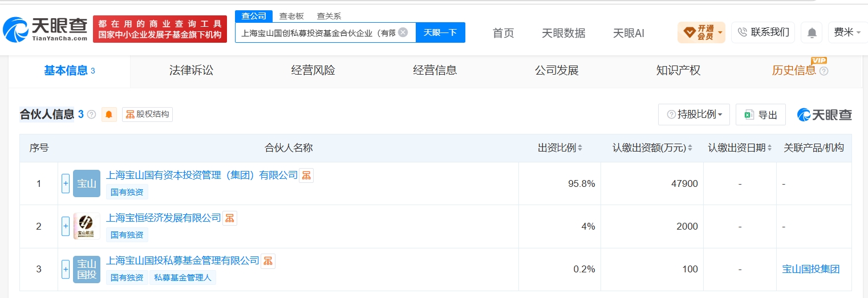The image size is (868, 298).
Task: Click into the company search input field
Action: tap(317, 32)
